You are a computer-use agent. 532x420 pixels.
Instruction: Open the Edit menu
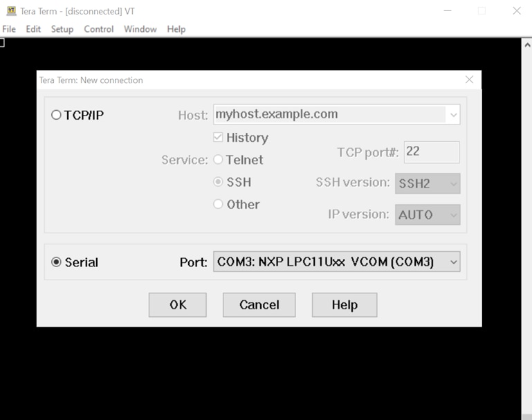[33, 29]
